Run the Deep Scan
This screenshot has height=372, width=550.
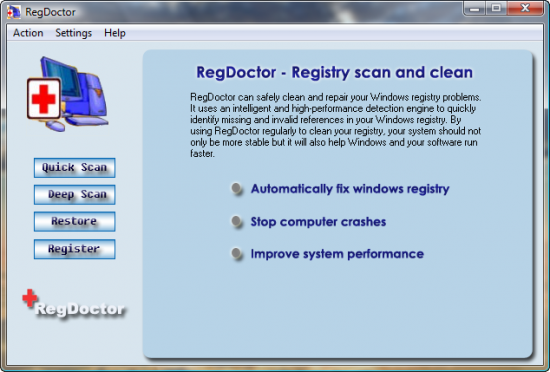coord(74,195)
